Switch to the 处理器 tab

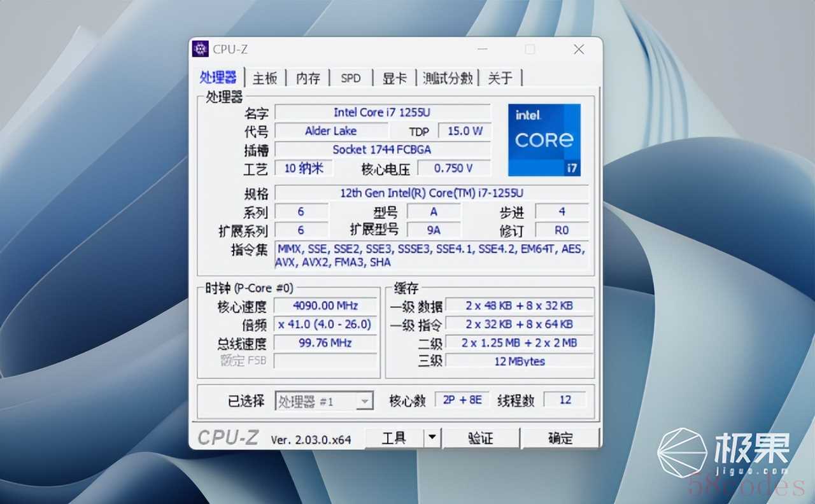[x=218, y=78]
